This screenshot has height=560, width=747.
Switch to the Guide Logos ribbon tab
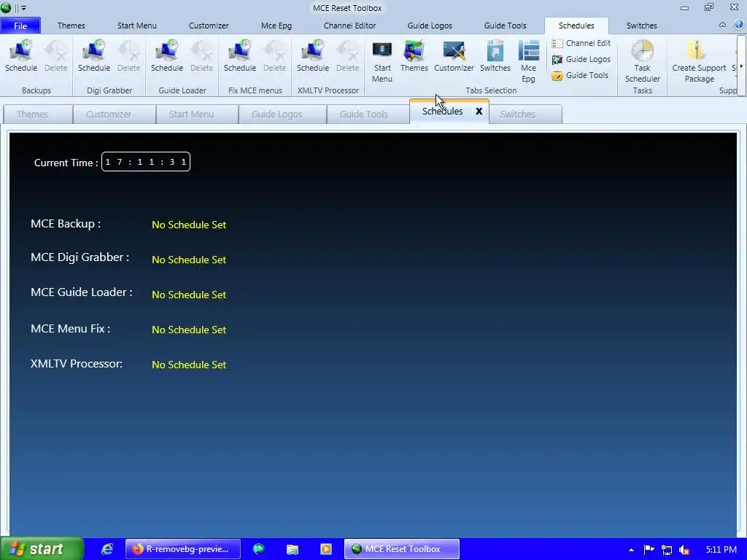click(430, 26)
